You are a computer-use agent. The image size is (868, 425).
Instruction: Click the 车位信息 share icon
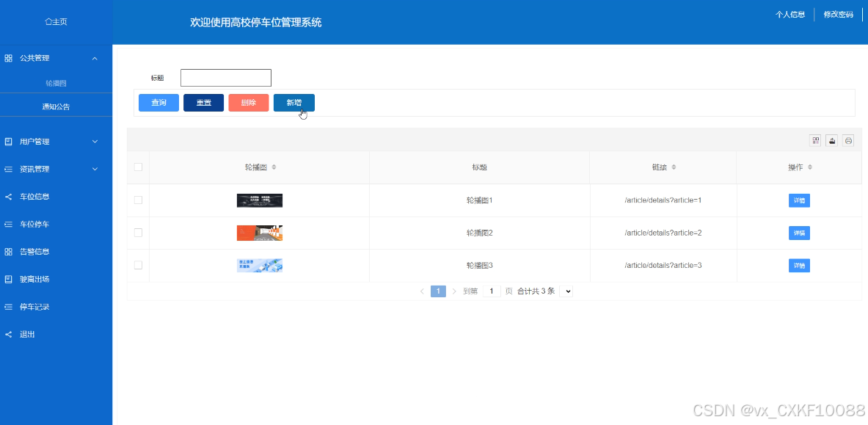[x=8, y=197]
